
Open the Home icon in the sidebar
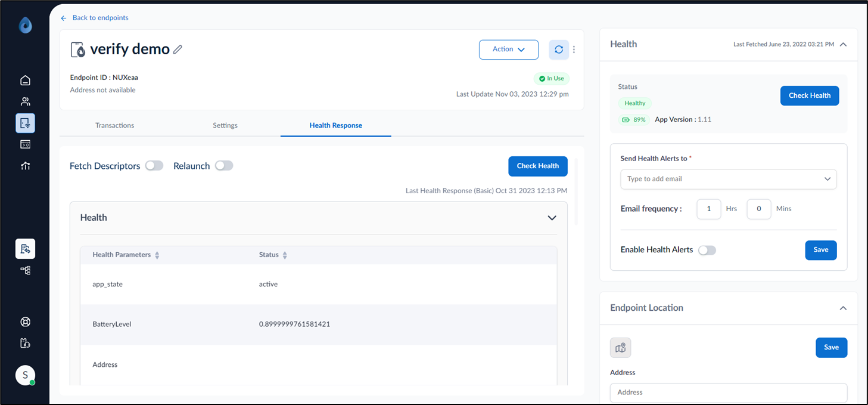point(25,81)
